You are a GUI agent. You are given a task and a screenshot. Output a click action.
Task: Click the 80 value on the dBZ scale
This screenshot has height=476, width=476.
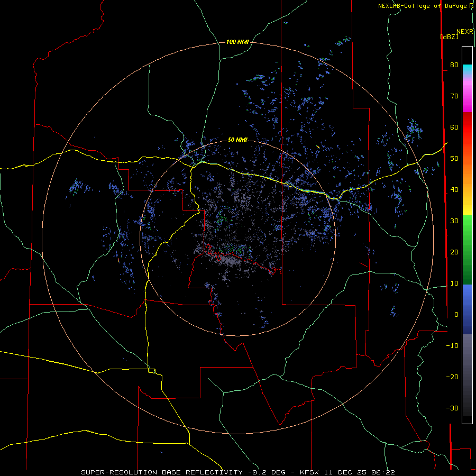pos(454,65)
